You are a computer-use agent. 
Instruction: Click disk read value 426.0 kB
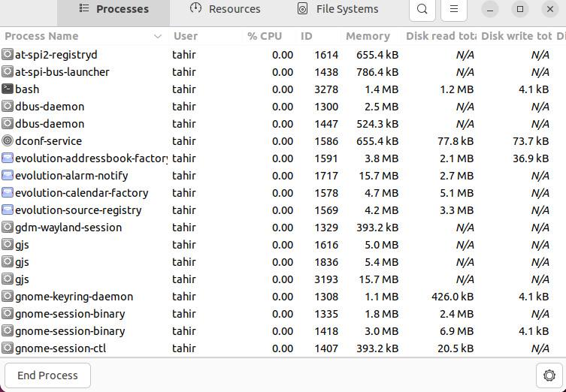(x=452, y=297)
